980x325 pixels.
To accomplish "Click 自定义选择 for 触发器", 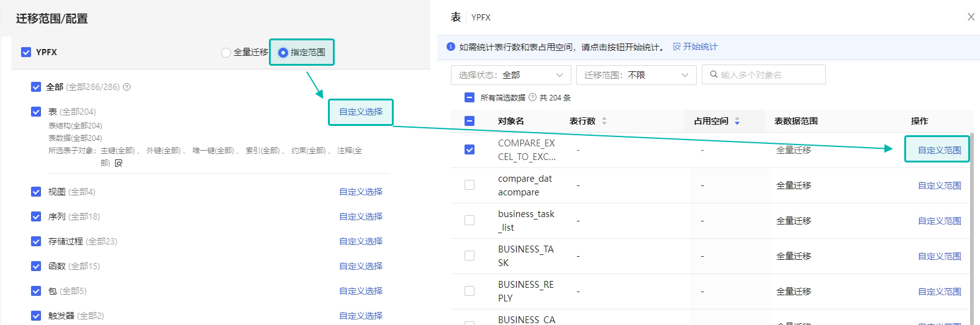I will point(361,316).
